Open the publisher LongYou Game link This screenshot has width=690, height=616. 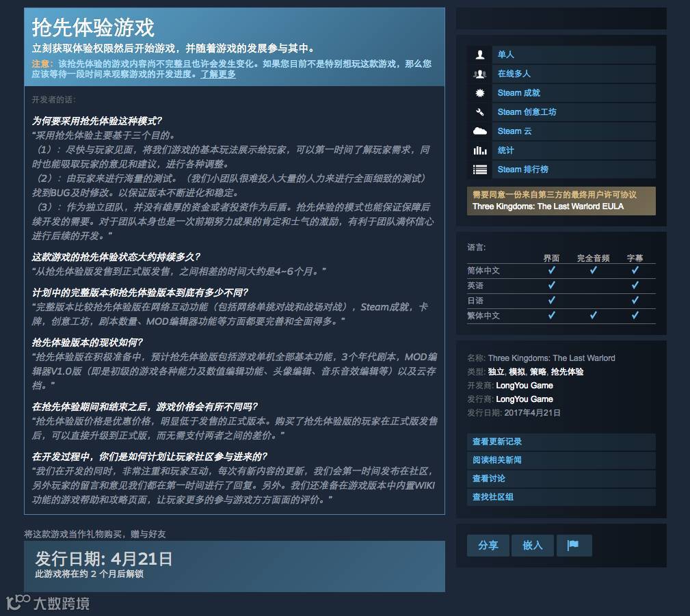click(525, 399)
